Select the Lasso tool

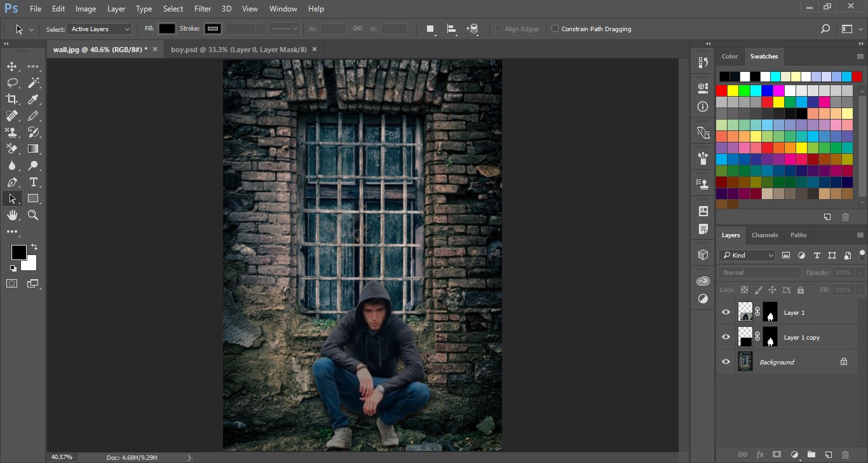12,83
